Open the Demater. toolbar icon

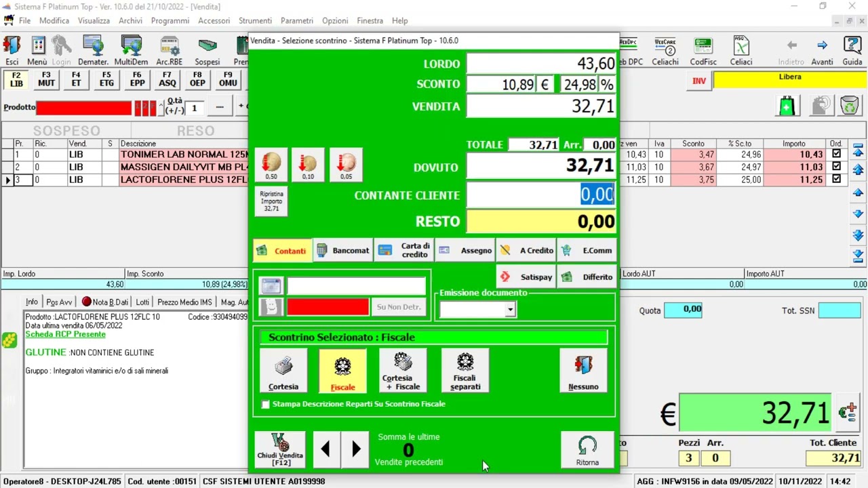tap(93, 51)
